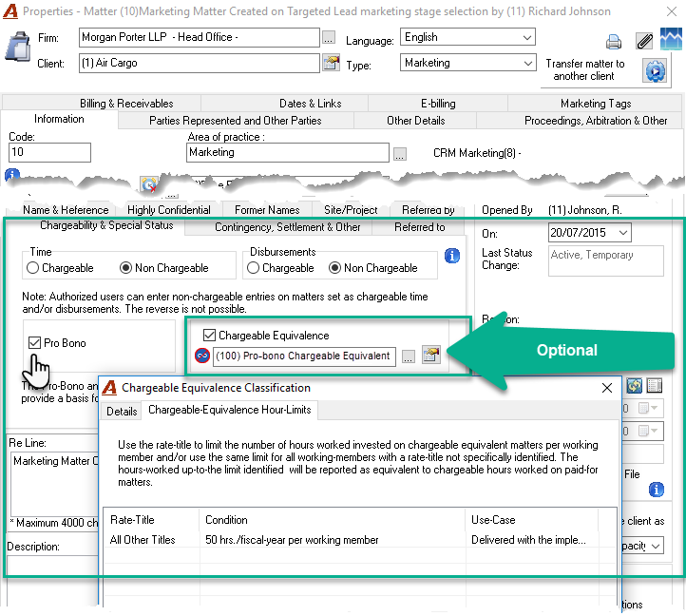Browse chargeable equivalence classifications with ellipsis button

point(409,356)
